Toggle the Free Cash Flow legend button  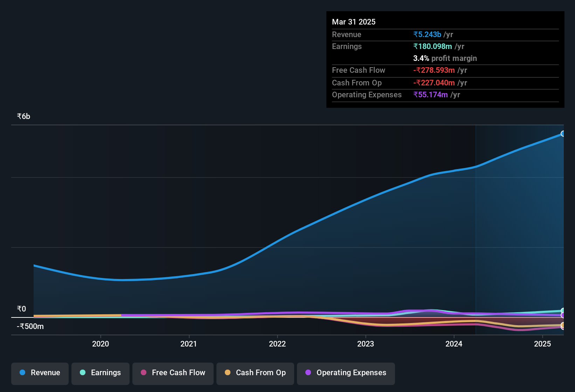pyautogui.click(x=173, y=374)
